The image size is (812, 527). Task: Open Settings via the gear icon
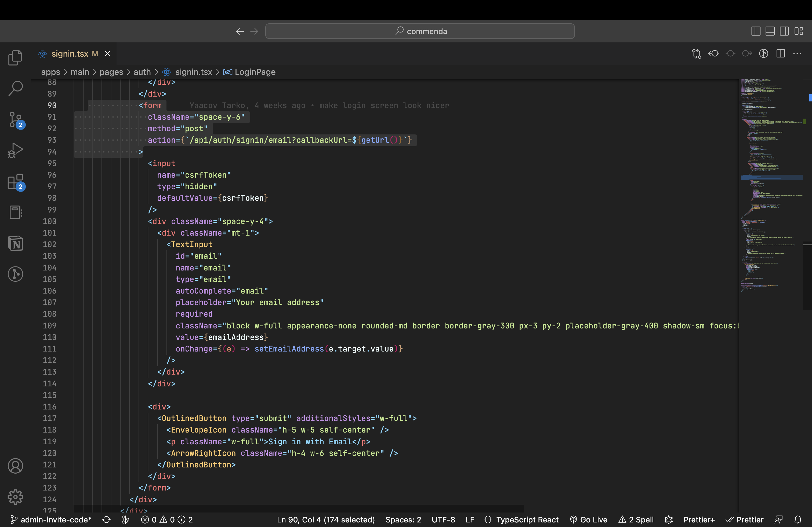pos(15,497)
